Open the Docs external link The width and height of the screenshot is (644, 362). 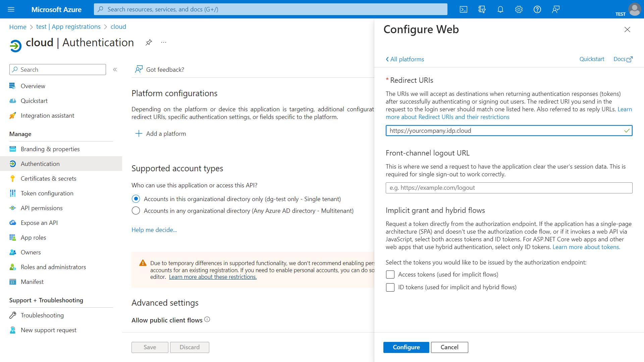click(623, 59)
